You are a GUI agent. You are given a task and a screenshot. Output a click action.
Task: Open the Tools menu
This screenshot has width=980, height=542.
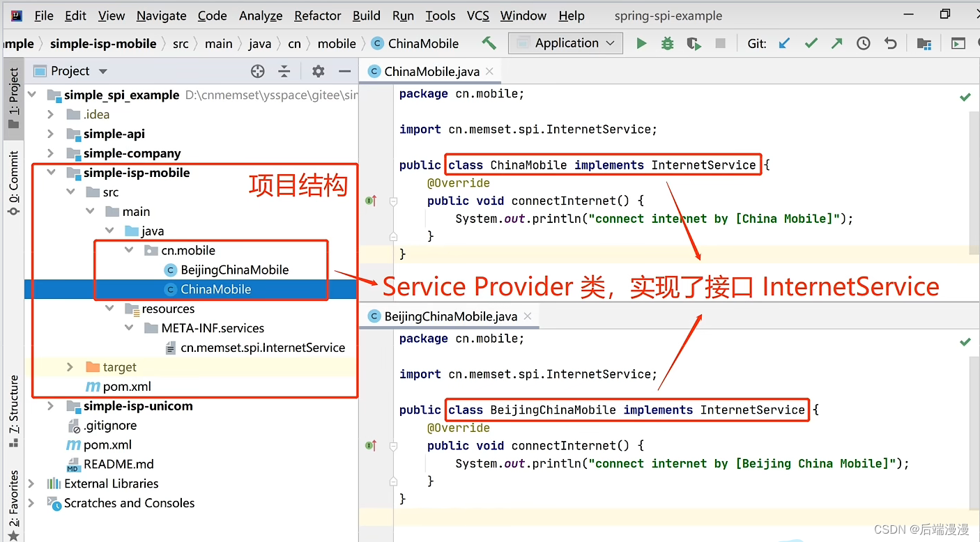[441, 15]
